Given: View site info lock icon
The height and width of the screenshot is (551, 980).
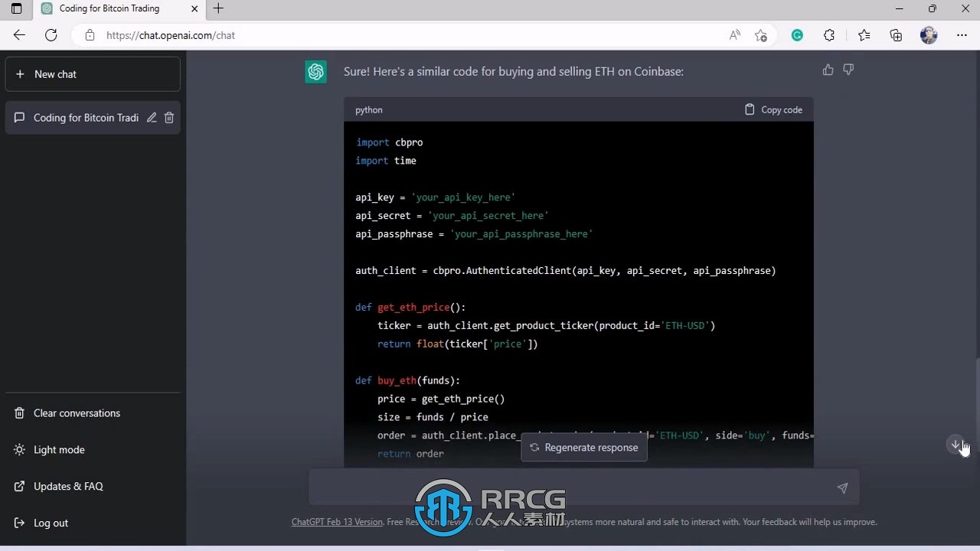Looking at the screenshot, I should [90, 35].
